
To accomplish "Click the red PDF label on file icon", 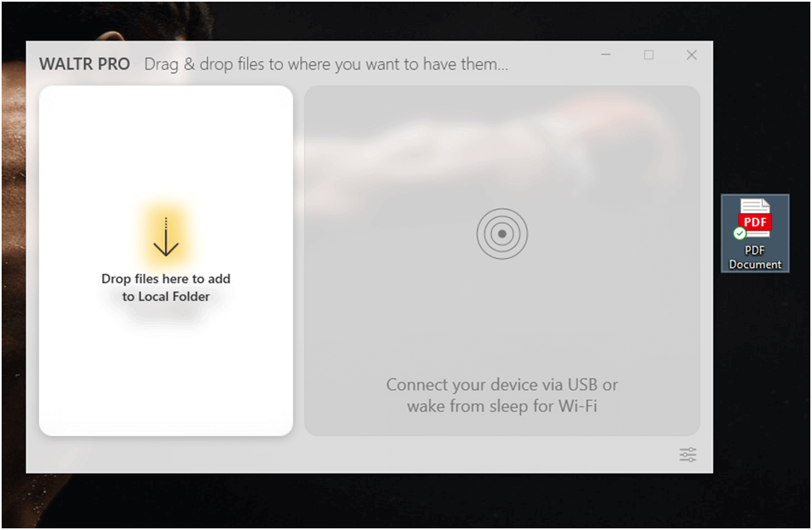I will tap(755, 221).
